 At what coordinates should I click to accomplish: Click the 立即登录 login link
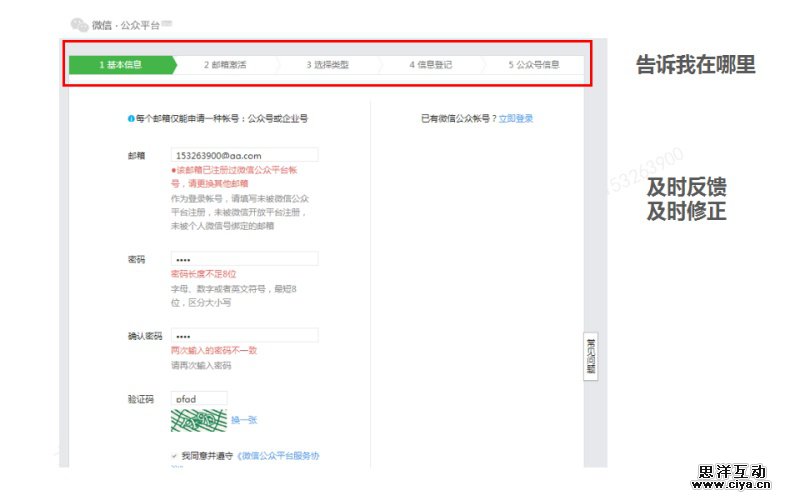tap(516, 118)
